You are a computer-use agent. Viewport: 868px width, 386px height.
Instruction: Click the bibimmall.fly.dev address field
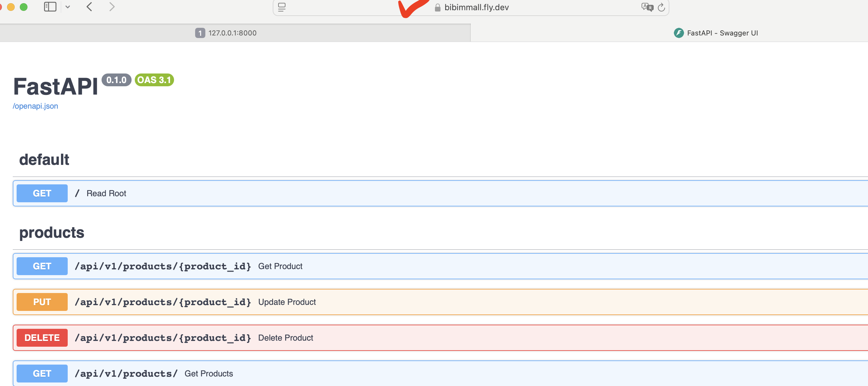click(x=476, y=7)
